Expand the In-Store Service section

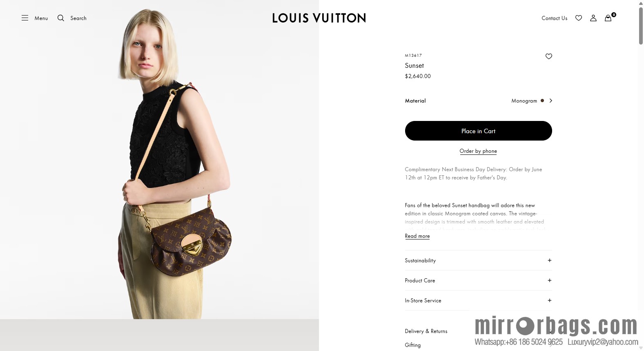(478, 300)
